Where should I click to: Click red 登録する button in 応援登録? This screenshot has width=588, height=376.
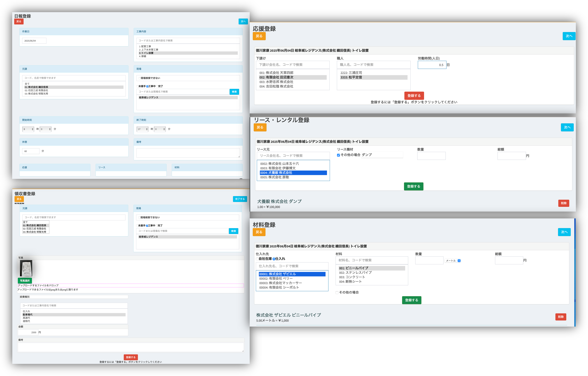coord(414,96)
